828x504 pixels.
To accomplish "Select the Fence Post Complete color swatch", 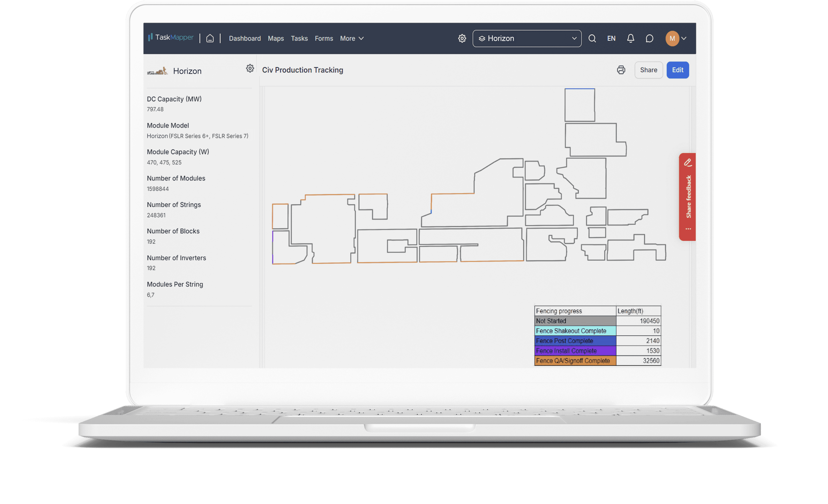I will (575, 341).
